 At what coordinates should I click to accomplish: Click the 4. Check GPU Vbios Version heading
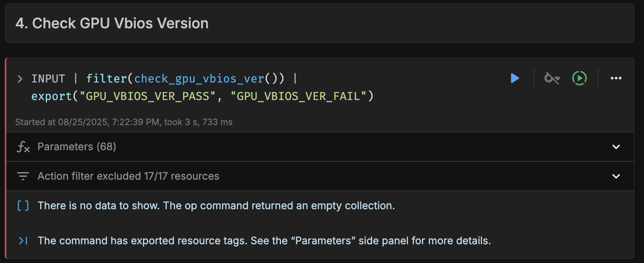(x=112, y=24)
